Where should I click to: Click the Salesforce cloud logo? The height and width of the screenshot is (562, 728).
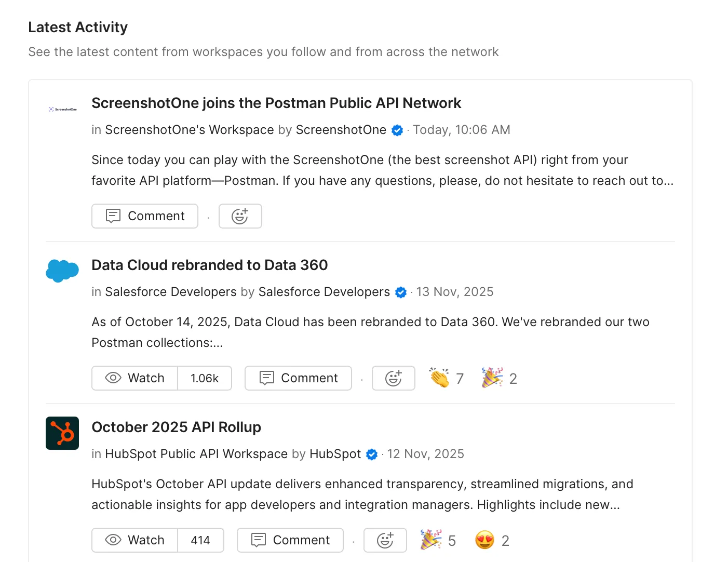(62, 271)
